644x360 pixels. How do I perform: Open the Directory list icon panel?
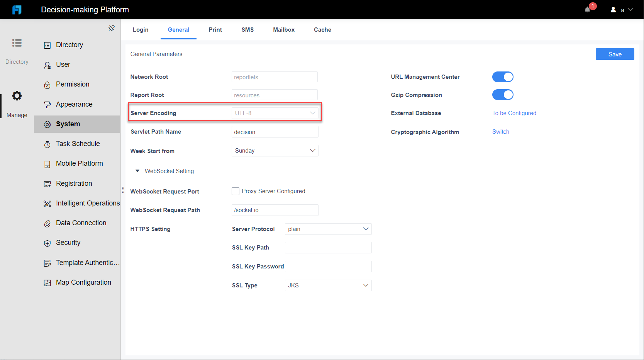pyautogui.click(x=17, y=43)
